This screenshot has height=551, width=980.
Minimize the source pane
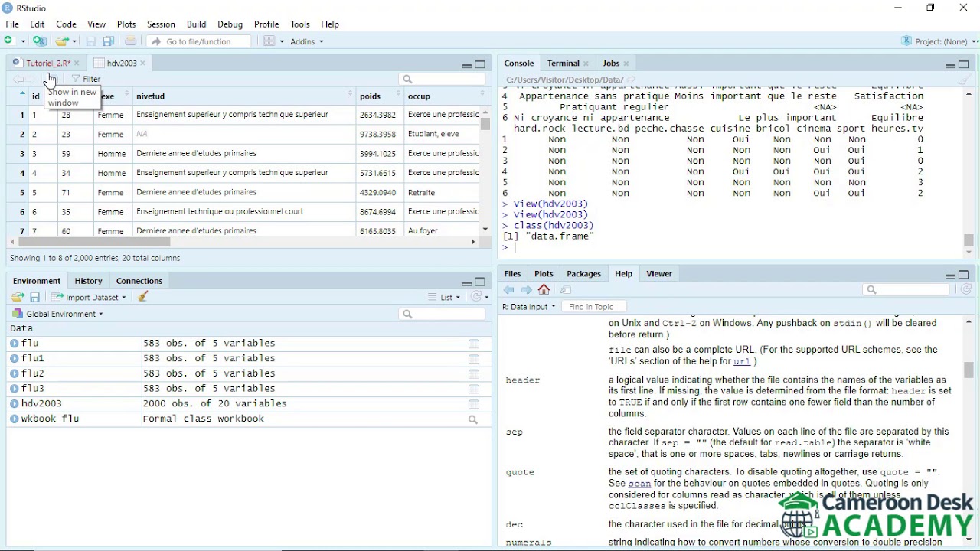click(x=466, y=65)
